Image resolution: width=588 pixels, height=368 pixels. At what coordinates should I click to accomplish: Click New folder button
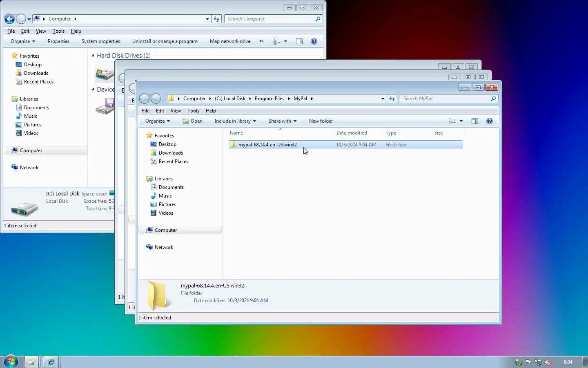click(321, 121)
